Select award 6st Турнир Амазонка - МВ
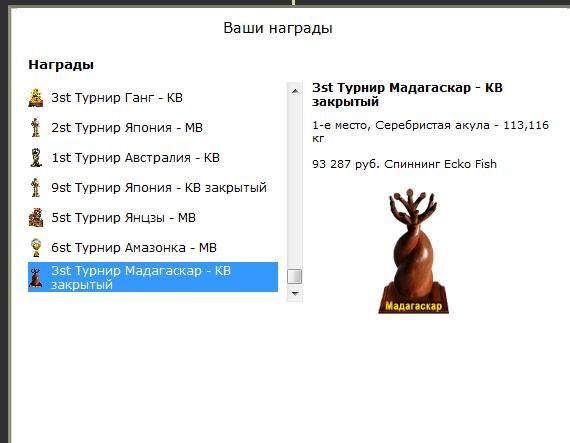 point(153,247)
